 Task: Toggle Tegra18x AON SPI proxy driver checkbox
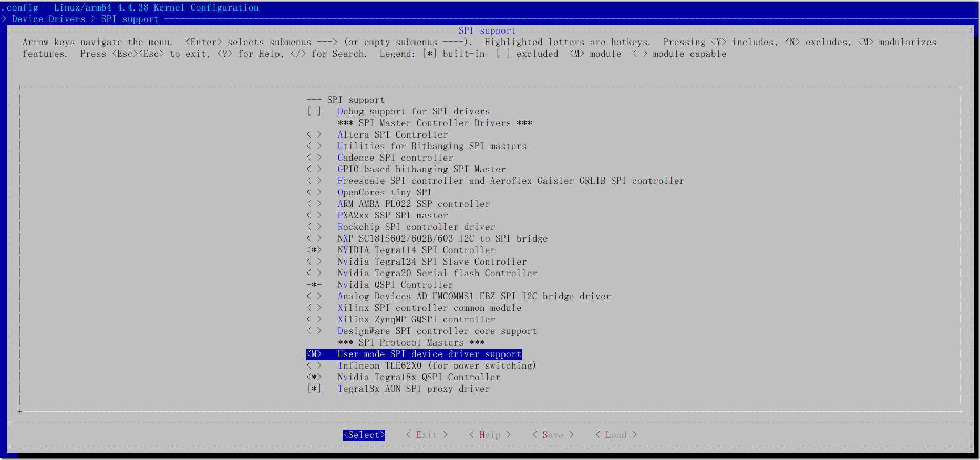314,389
